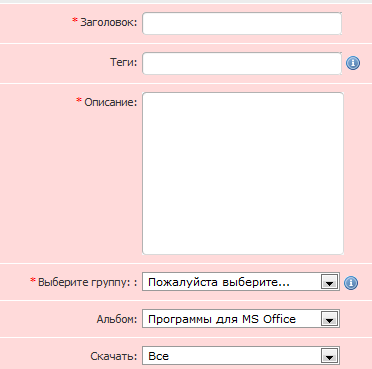Click the info icon next to Теги
This screenshot has height=369, width=372.
[x=353, y=63]
